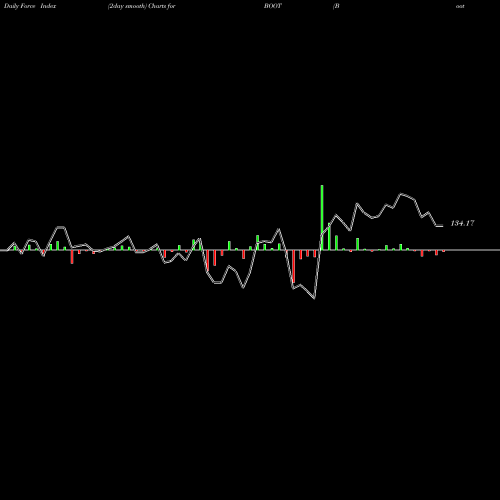The width and height of the screenshot is (500, 500).
Task: Click the 'Daily Force Index' title text
Action: [30, 6]
